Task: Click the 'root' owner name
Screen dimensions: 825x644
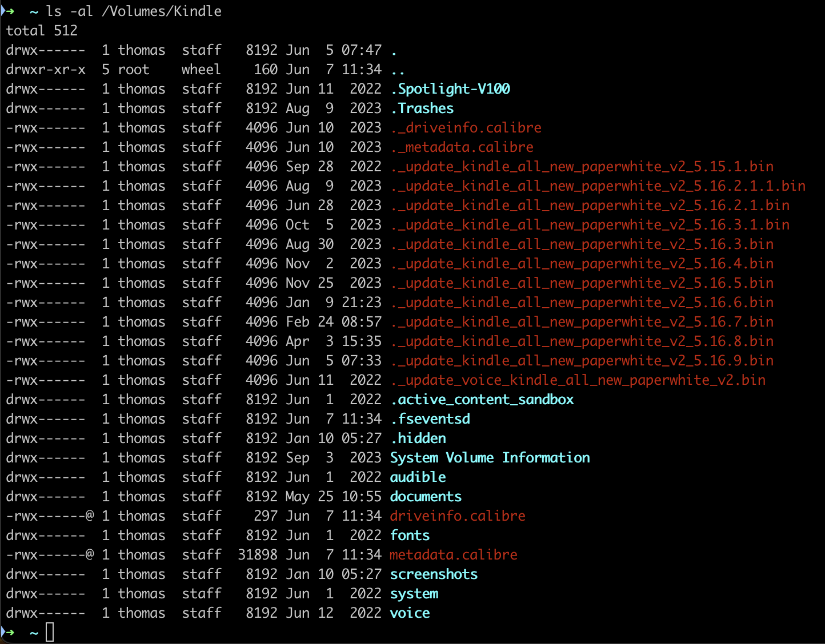Action: pos(134,70)
